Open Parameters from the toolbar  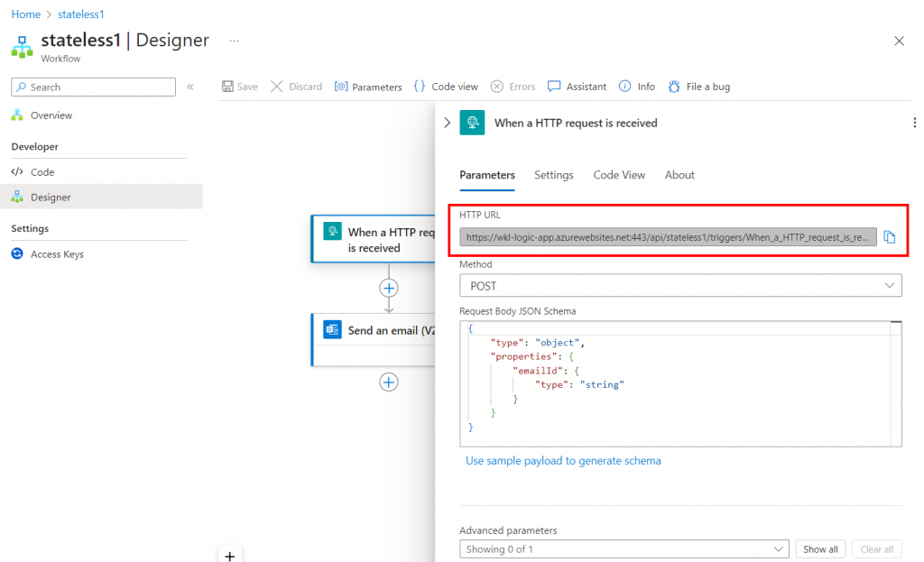(368, 87)
